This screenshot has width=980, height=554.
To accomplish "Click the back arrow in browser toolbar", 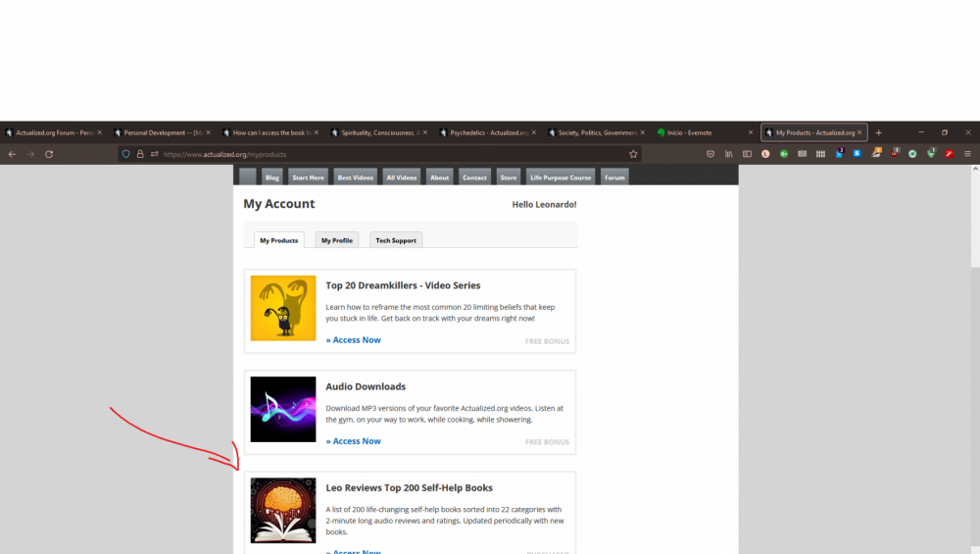I will tap(12, 154).
